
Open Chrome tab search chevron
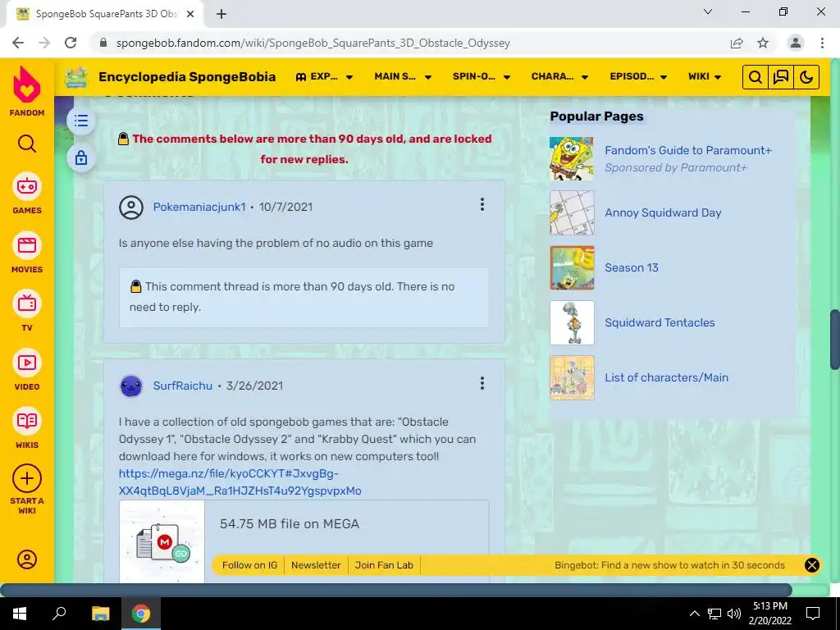[708, 11]
